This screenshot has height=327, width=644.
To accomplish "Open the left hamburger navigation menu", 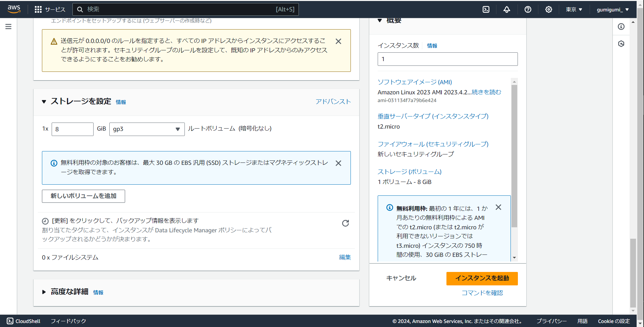I will 8,27.
